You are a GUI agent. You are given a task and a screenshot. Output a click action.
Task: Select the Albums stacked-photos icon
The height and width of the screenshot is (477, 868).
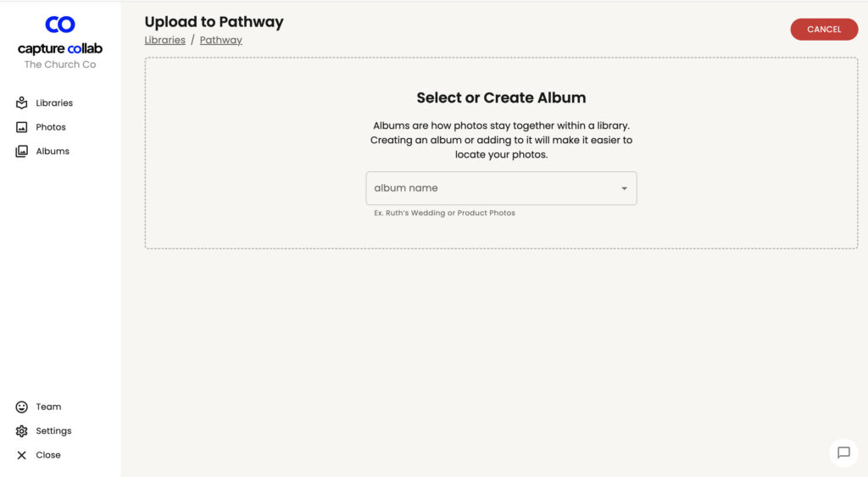(21, 151)
